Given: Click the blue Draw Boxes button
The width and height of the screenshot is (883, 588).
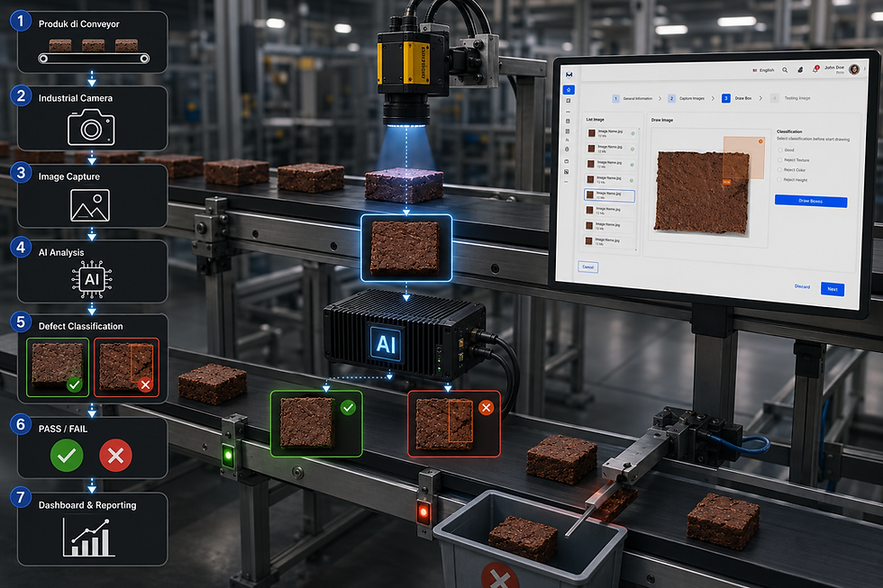Looking at the screenshot, I should 811,201.
